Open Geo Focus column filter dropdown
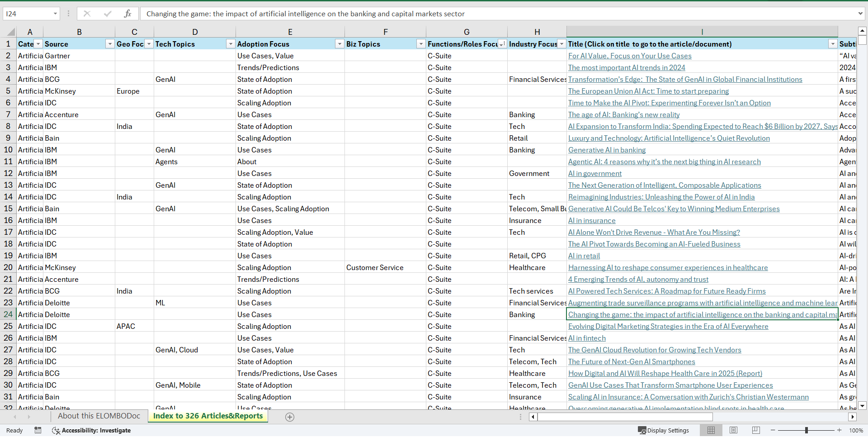Viewport: 868px width, 437px height. pyautogui.click(x=149, y=44)
